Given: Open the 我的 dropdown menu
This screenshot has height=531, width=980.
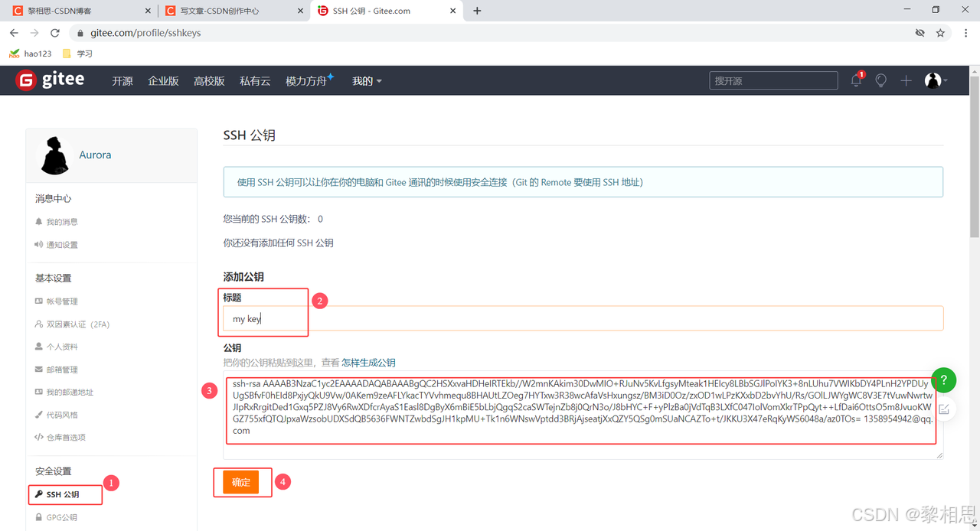Looking at the screenshot, I should coord(367,81).
